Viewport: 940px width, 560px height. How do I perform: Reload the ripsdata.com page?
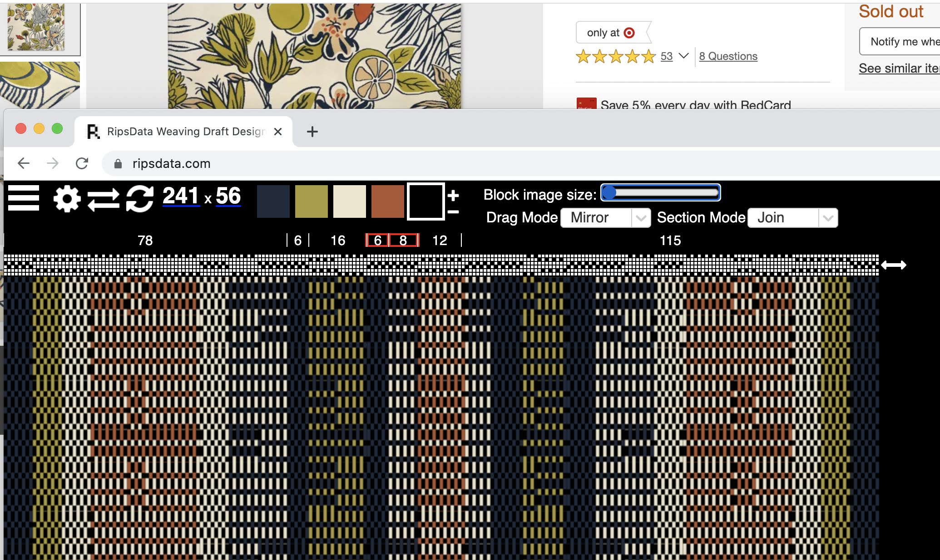click(82, 163)
